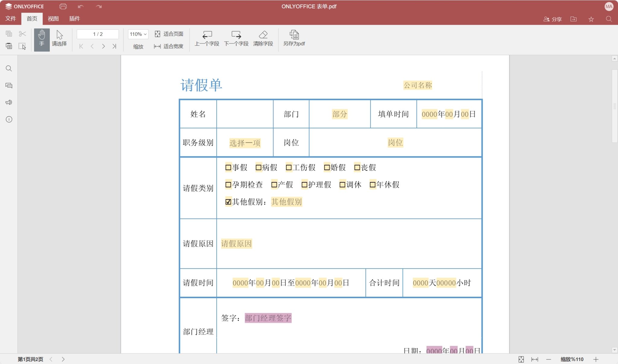Switch to the 首页 tab
Screen dimensions: 618x364
click(32, 19)
